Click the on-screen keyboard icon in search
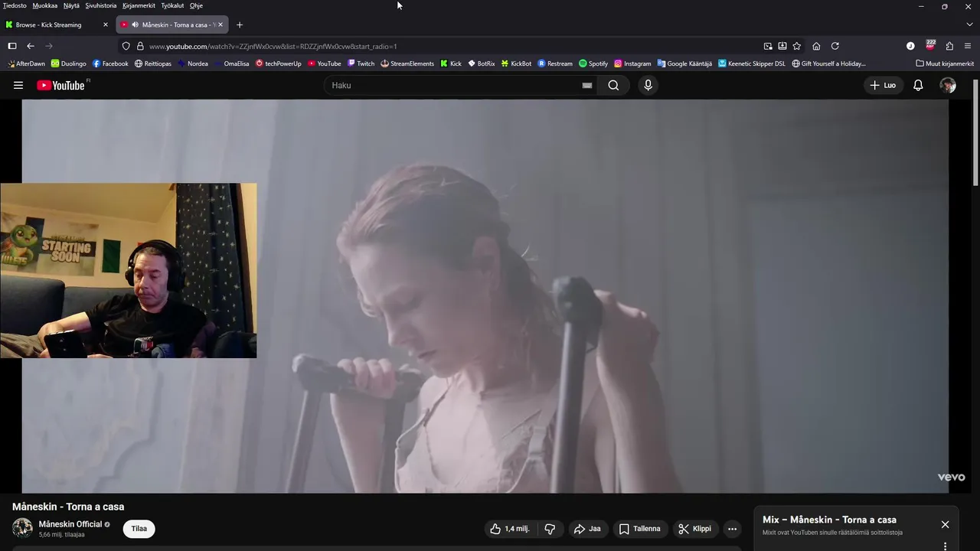Image resolution: width=980 pixels, height=551 pixels. [x=587, y=85]
